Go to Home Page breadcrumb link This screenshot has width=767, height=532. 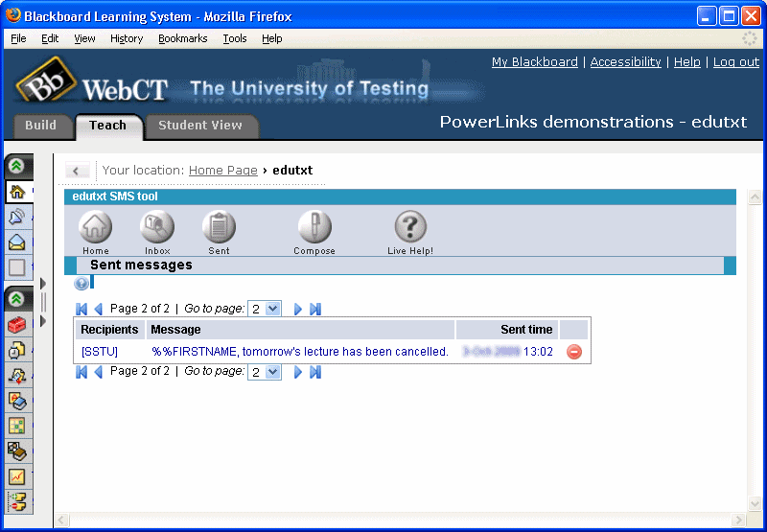[x=223, y=171]
